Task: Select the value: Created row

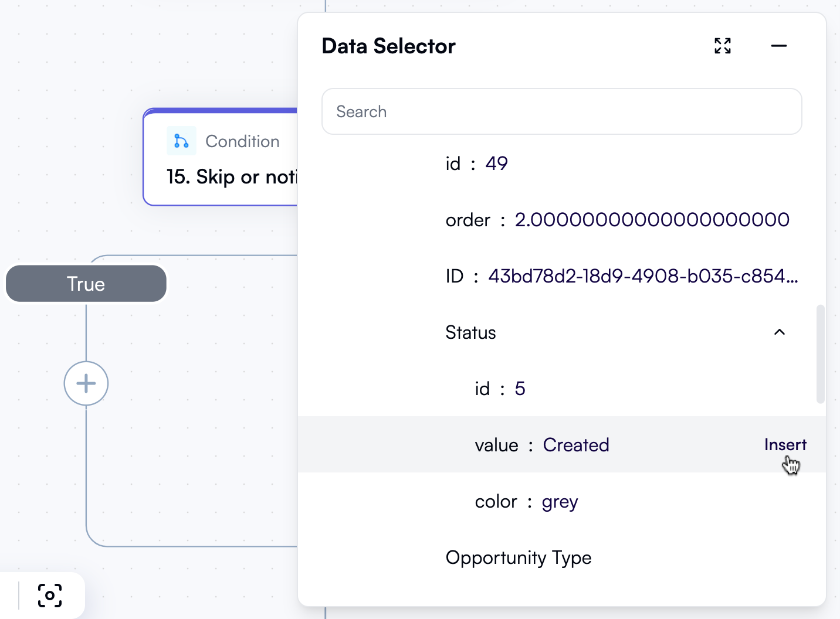Action: 541,444
